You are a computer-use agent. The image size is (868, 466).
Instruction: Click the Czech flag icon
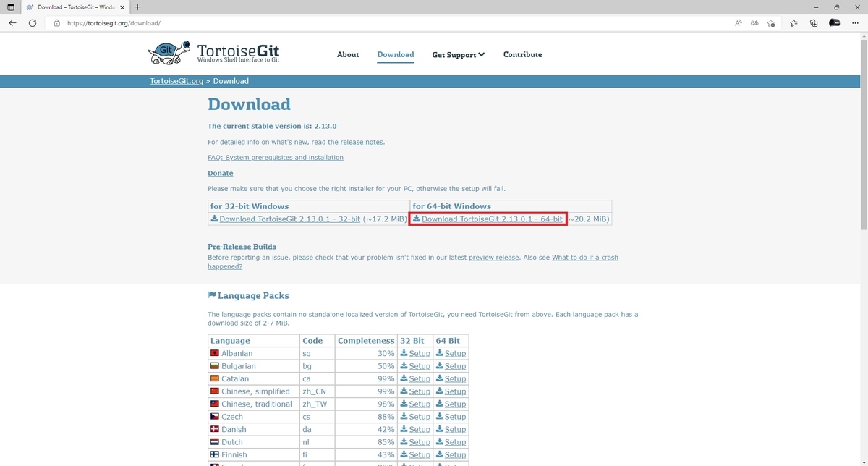point(215,417)
